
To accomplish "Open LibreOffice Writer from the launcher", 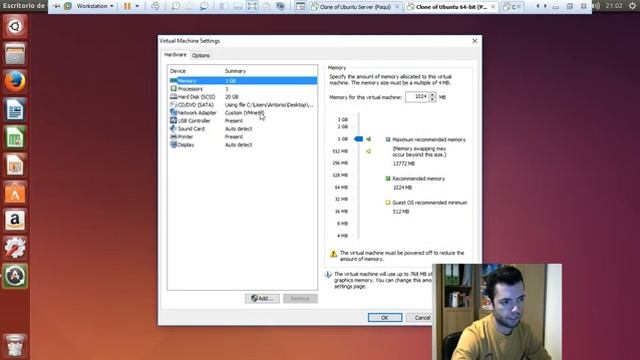I will pos(15,109).
